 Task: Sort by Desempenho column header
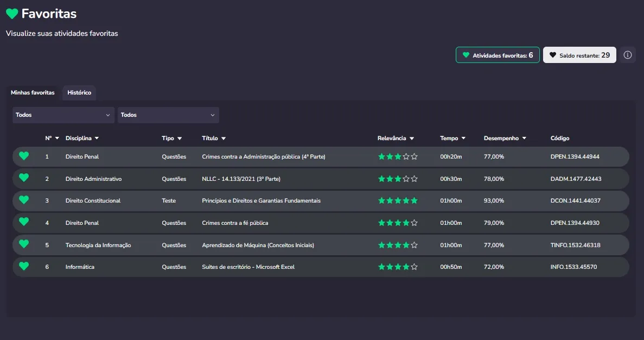click(x=505, y=138)
